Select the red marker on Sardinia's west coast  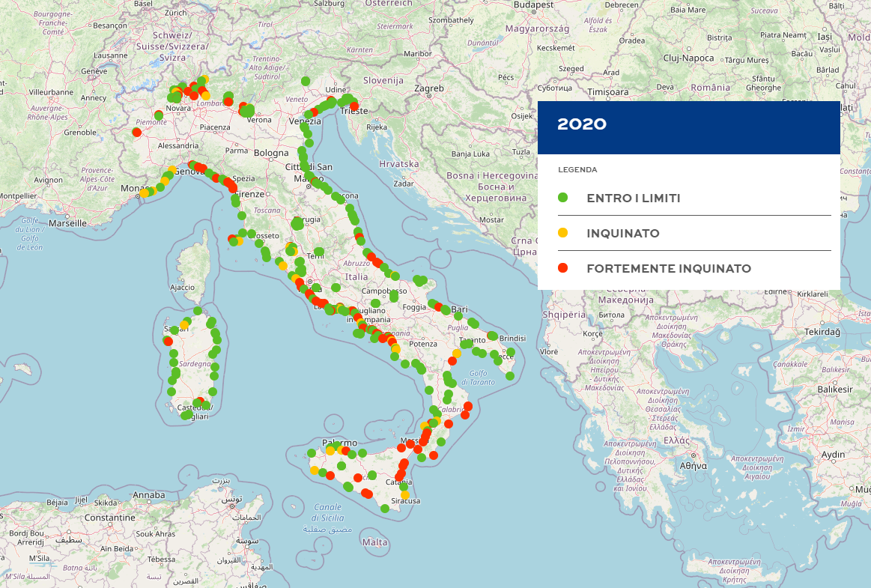(x=168, y=342)
